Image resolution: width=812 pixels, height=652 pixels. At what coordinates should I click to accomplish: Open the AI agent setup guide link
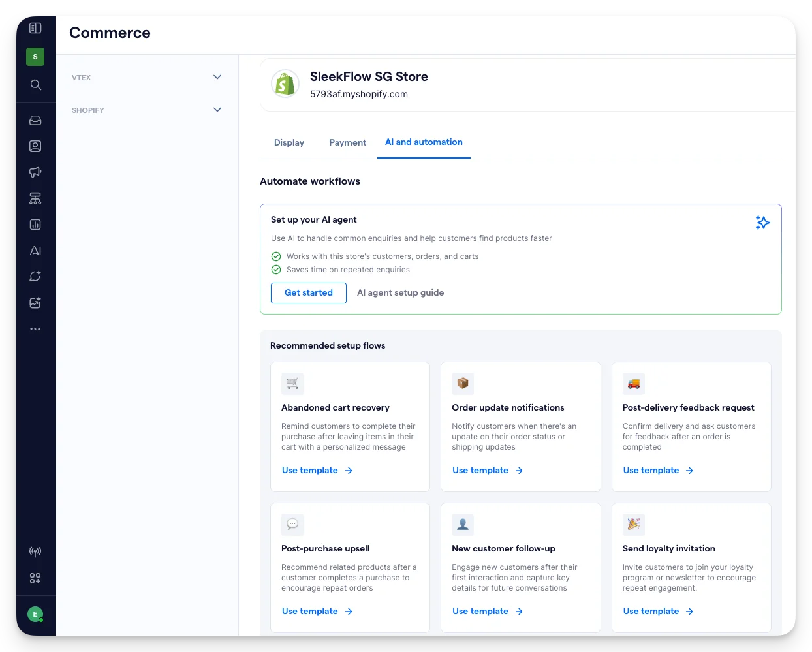(401, 293)
